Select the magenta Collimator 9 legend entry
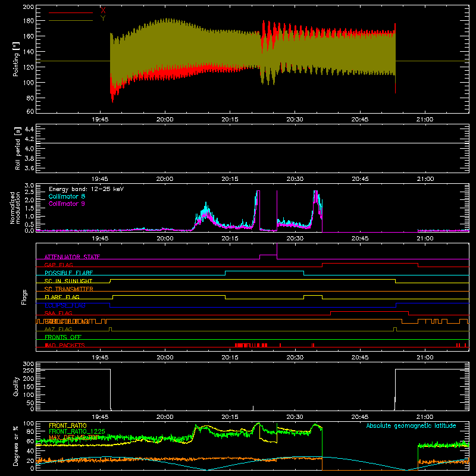The image size is (476, 476). 67,203
